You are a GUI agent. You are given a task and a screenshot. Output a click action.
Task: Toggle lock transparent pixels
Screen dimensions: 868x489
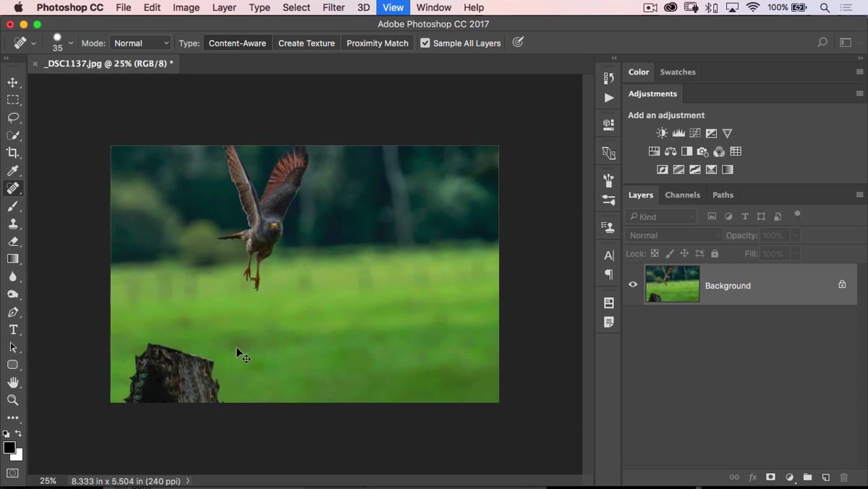[x=655, y=254]
